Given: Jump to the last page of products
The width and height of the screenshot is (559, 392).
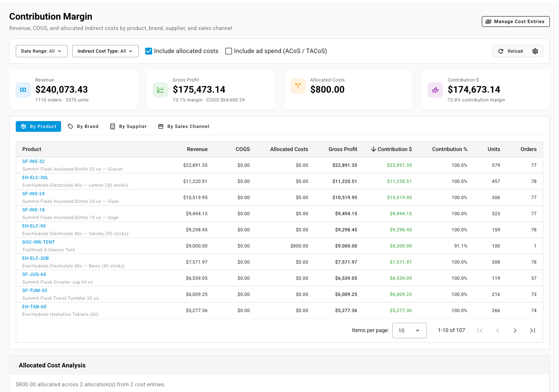Looking at the screenshot, I should coord(532,331).
